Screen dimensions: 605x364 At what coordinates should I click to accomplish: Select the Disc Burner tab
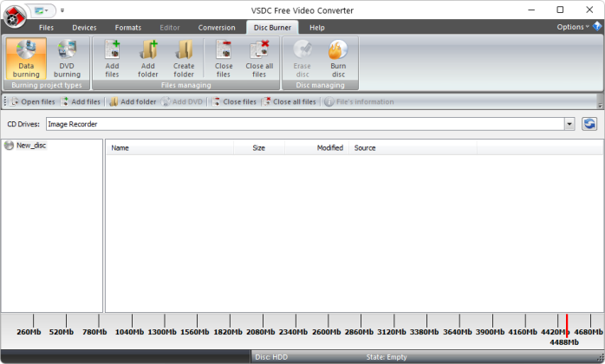tap(272, 28)
